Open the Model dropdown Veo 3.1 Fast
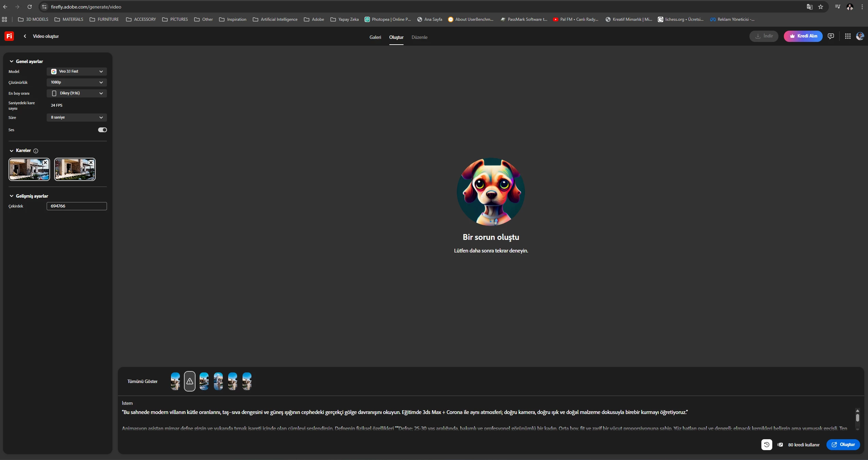The height and width of the screenshot is (460, 868). (77, 72)
